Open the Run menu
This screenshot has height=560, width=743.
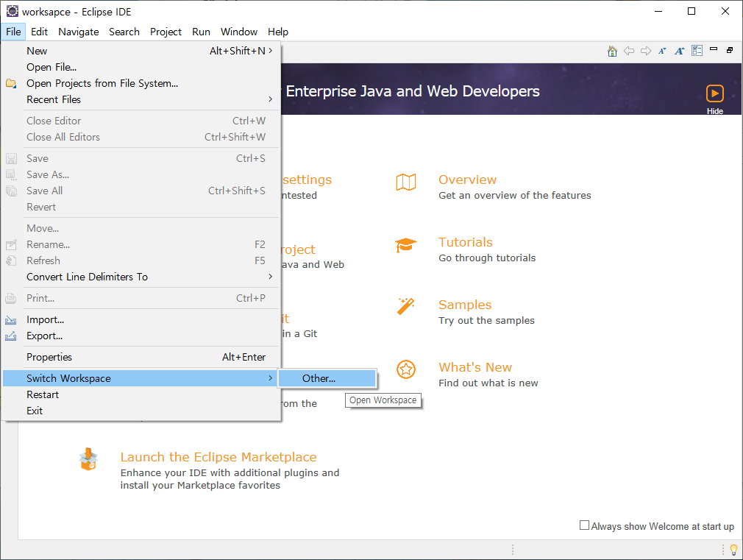tap(201, 32)
